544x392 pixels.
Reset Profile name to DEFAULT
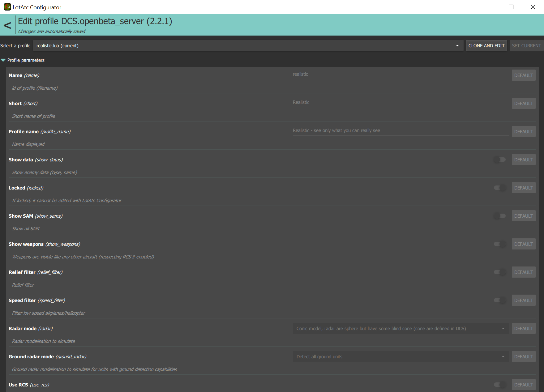coord(524,132)
